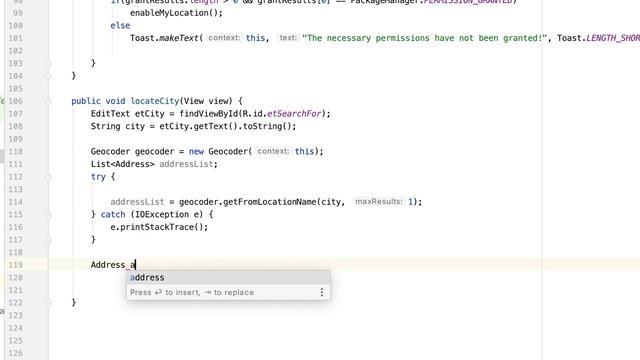640x360 pixels.
Task: Click line number 125 in the gutter
Action: pyautogui.click(x=16, y=341)
